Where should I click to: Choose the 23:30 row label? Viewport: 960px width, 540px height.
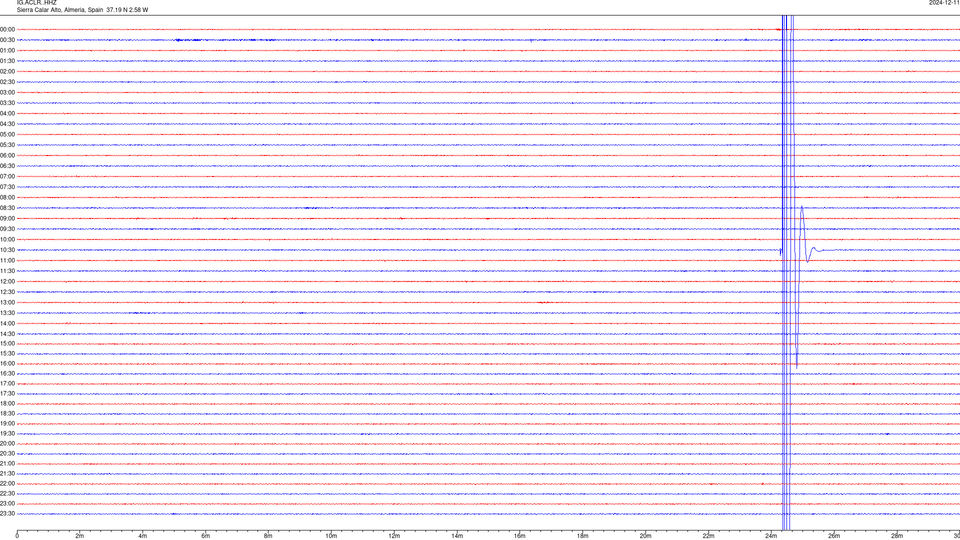7,514
